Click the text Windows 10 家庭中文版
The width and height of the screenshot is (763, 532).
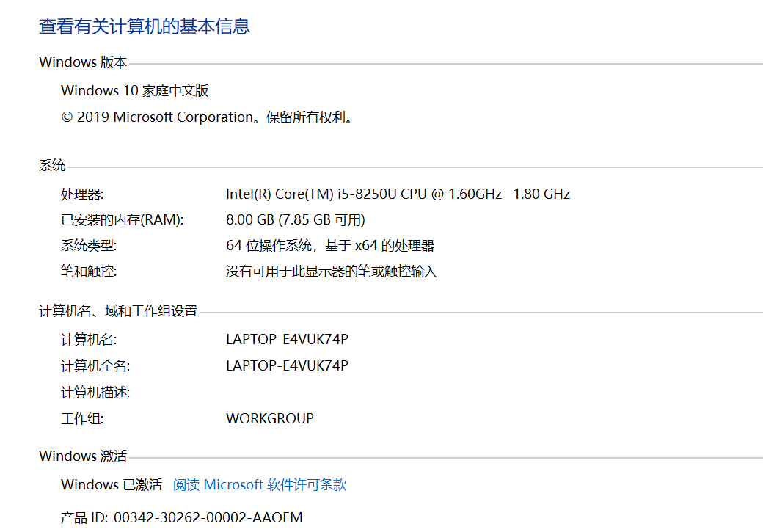coord(135,90)
